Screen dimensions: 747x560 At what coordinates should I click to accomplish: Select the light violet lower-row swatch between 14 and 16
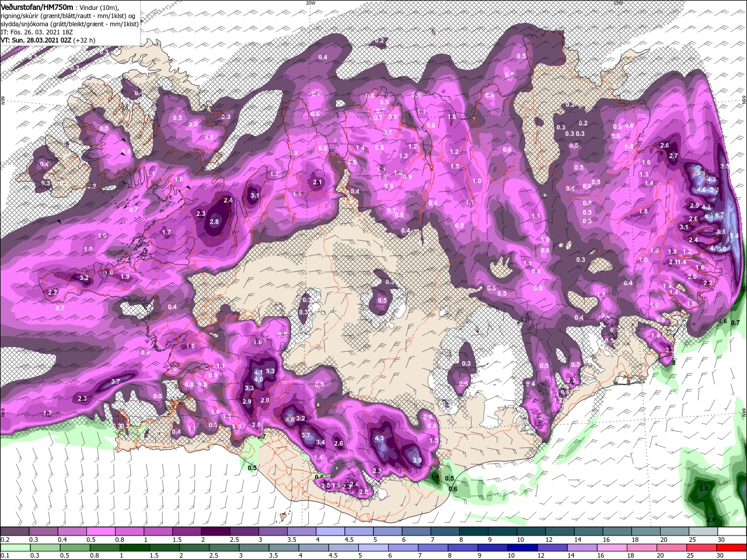coord(582,548)
